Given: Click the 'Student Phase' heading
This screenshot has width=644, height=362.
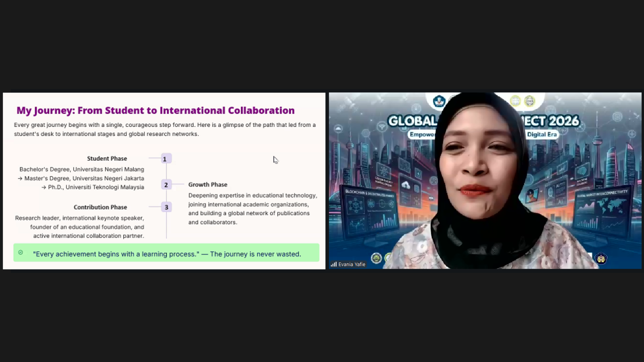Looking at the screenshot, I should [x=107, y=159].
